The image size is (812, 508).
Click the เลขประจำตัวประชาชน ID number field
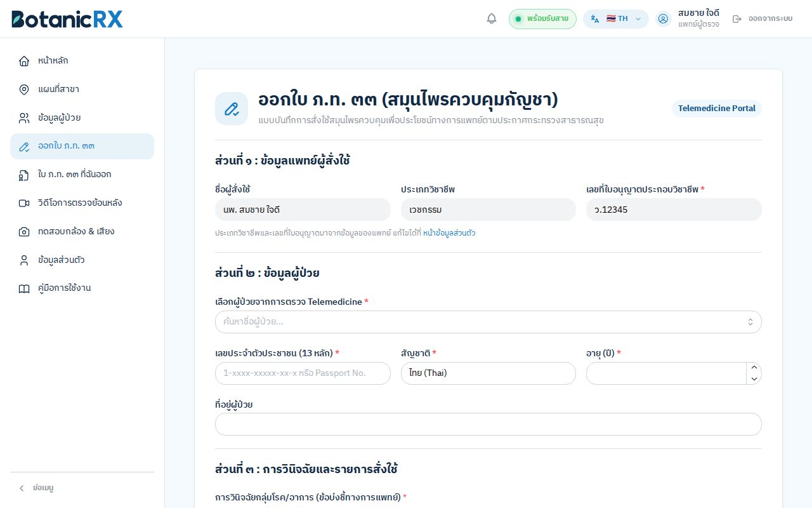pyautogui.click(x=303, y=373)
